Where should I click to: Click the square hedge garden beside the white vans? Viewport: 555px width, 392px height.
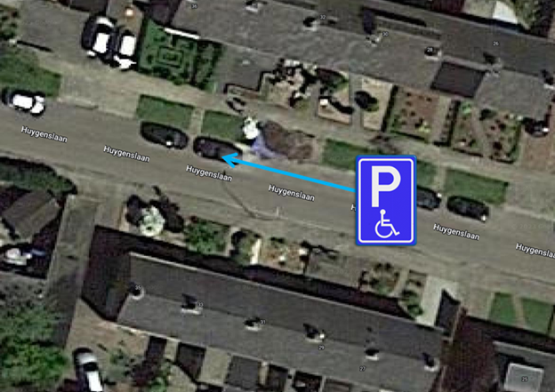coord(171,55)
